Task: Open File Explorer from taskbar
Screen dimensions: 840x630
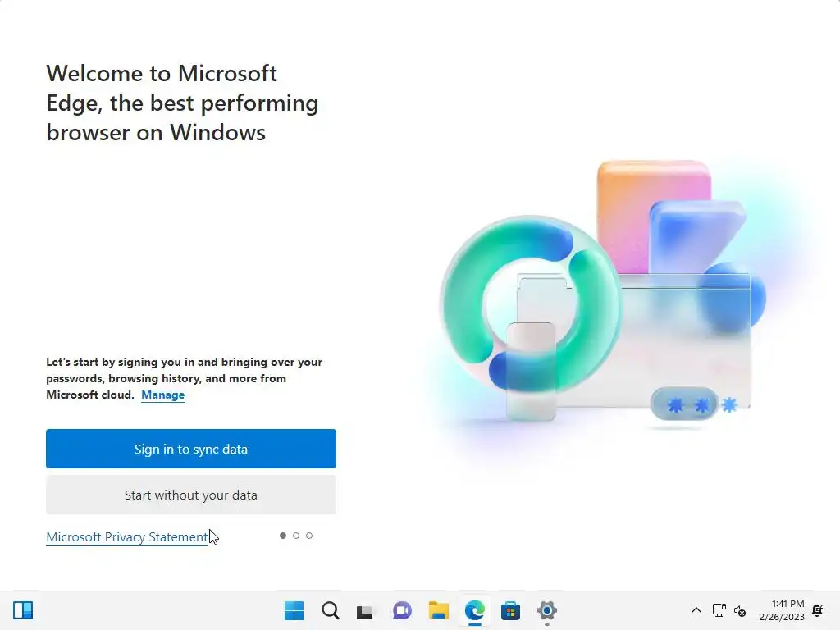Action: (438, 610)
